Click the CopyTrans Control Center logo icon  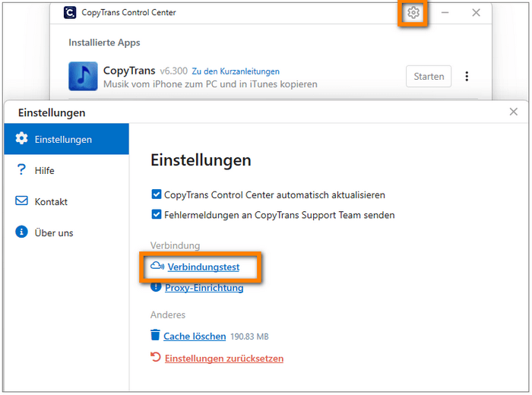[x=70, y=13]
